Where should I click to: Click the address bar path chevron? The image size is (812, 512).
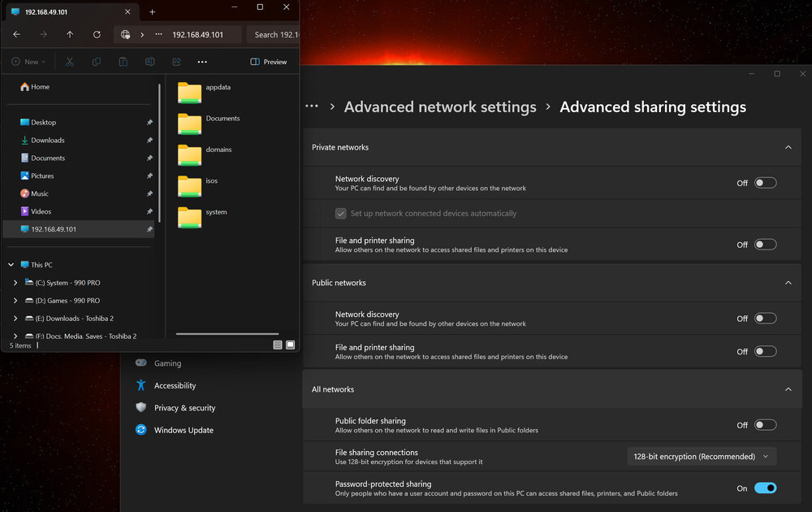pos(142,35)
